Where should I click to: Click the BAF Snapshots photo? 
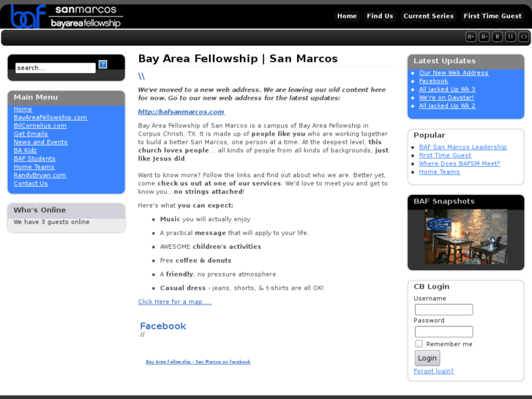[x=466, y=236]
